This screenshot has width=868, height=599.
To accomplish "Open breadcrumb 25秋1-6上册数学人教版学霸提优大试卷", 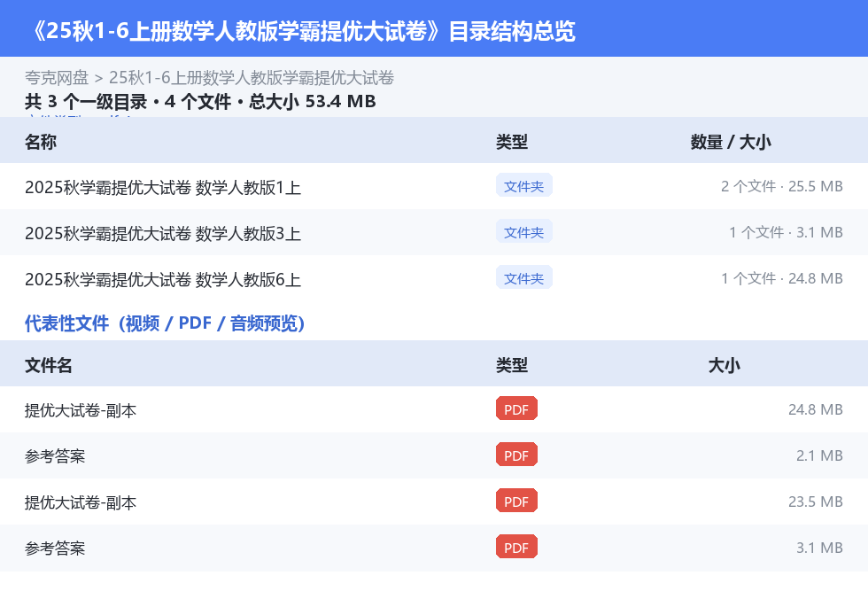I will click(252, 78).
